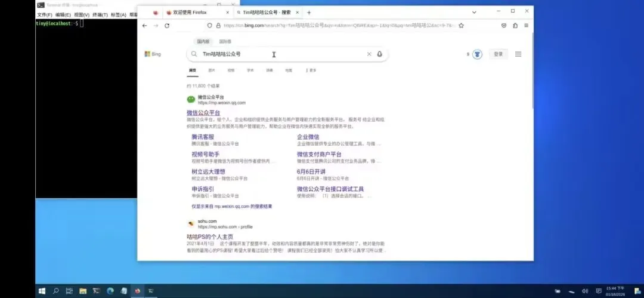Screen dimensions: 644x298
Task: Open the Firefox extensions puzzle icon
Action: tap(515, 26)
